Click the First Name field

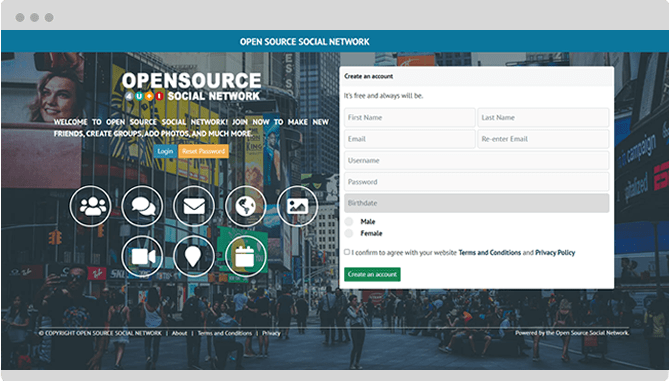tap(410, 117)
